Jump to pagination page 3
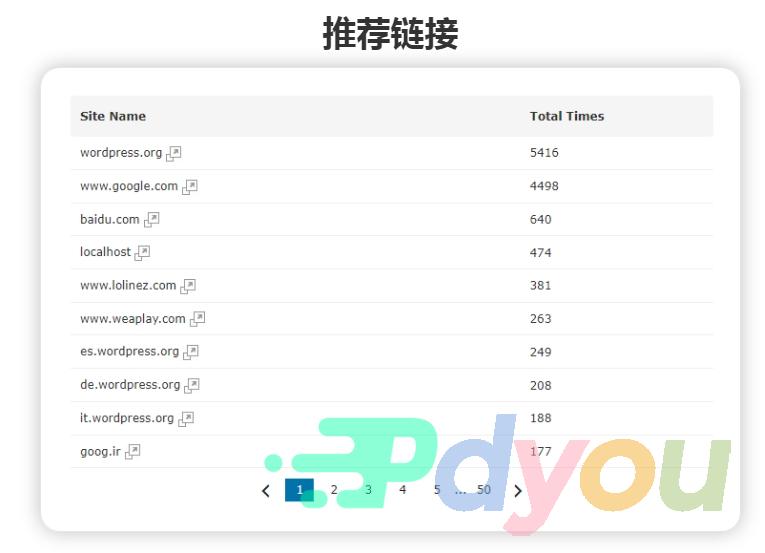This screenshot has width=765, height=553. (368, 490)
